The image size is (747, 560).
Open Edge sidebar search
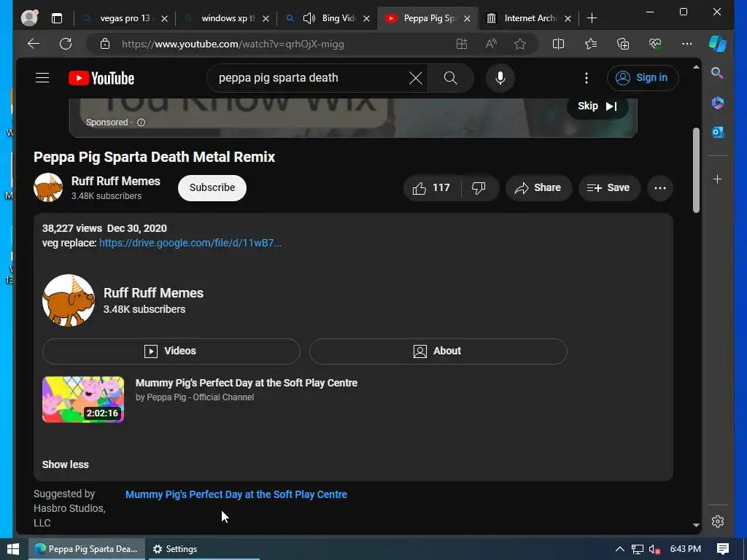coord(717,73)
